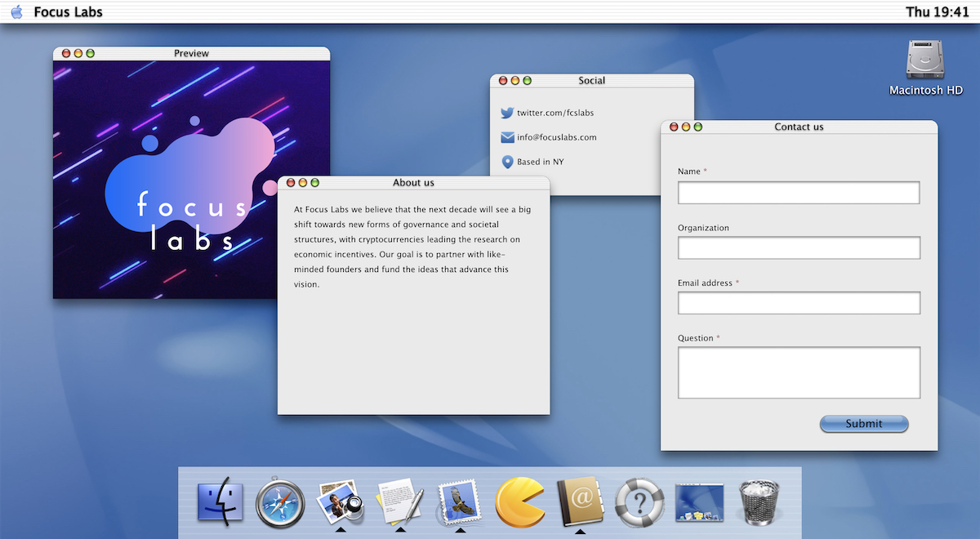Open the Mail stamp icon in dock
The height and width of the screenshot is (539, 980).
click(461, 501)
